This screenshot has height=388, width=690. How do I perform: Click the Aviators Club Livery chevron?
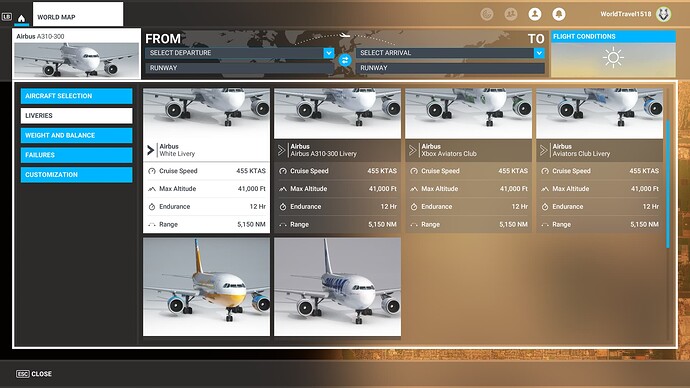544,150
